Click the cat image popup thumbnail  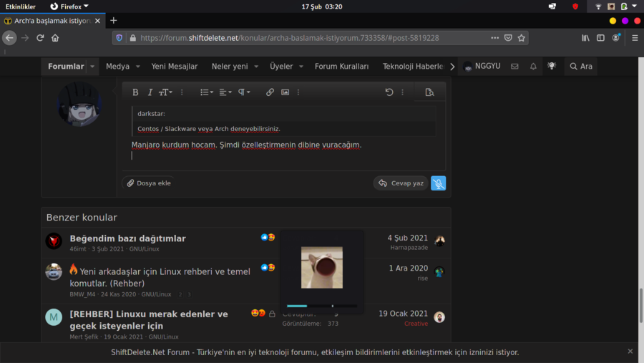[x=321, y=267]
